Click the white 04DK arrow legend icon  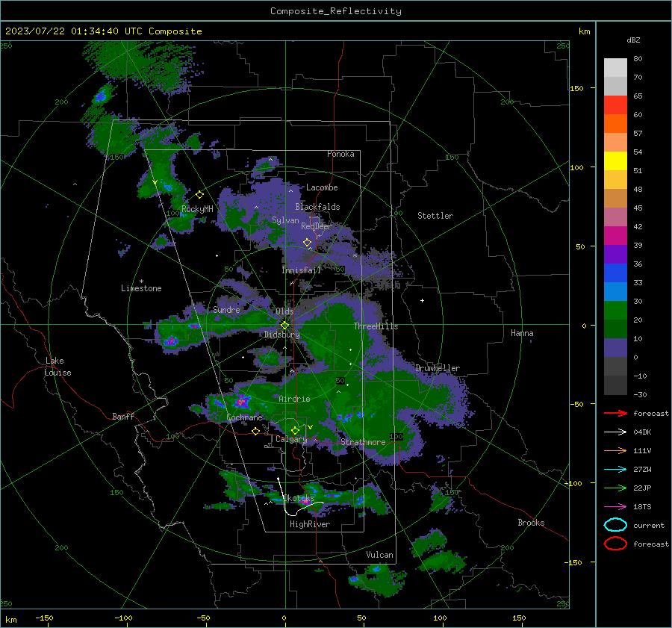coord(615,432)
